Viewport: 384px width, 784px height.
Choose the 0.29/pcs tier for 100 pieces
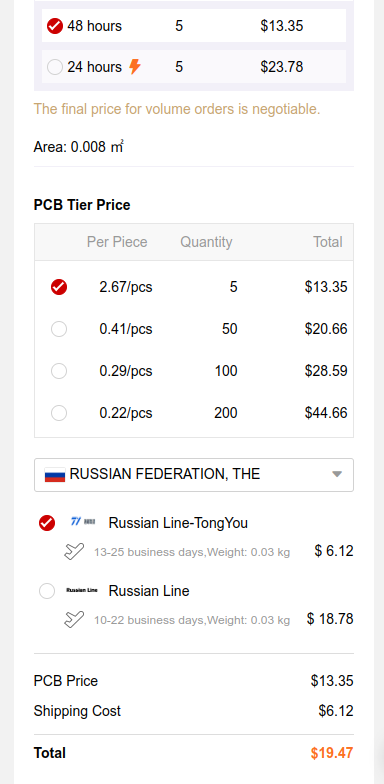click(59, 371)
